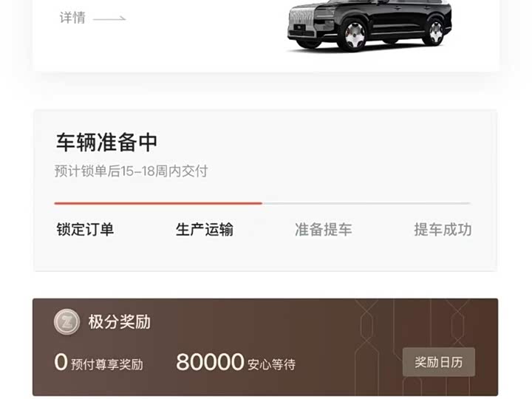Viewport: 532px width, 399px height.
Task: Tap the 80000 安心等待 points value
Action: (236, 362)
